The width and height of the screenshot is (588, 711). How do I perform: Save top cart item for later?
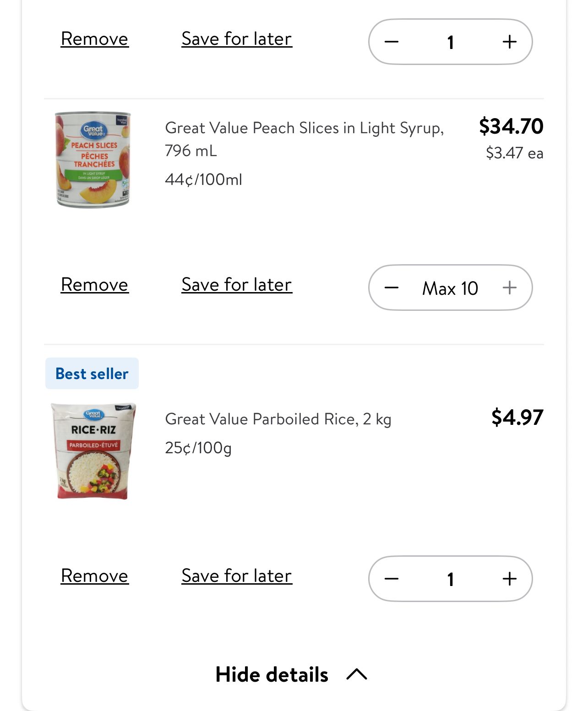237,39
